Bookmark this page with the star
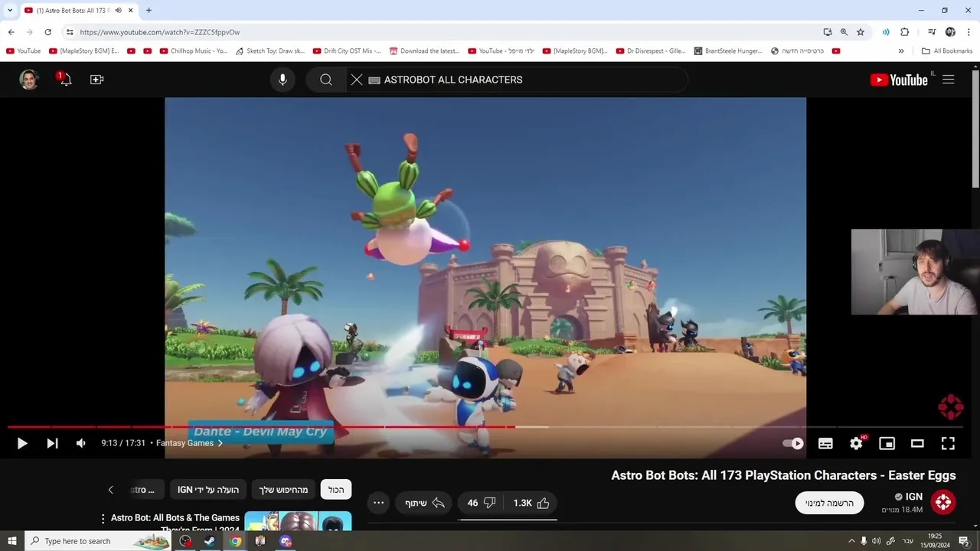The height and width of the screenshot is (551, 980). tap(861, 32)
